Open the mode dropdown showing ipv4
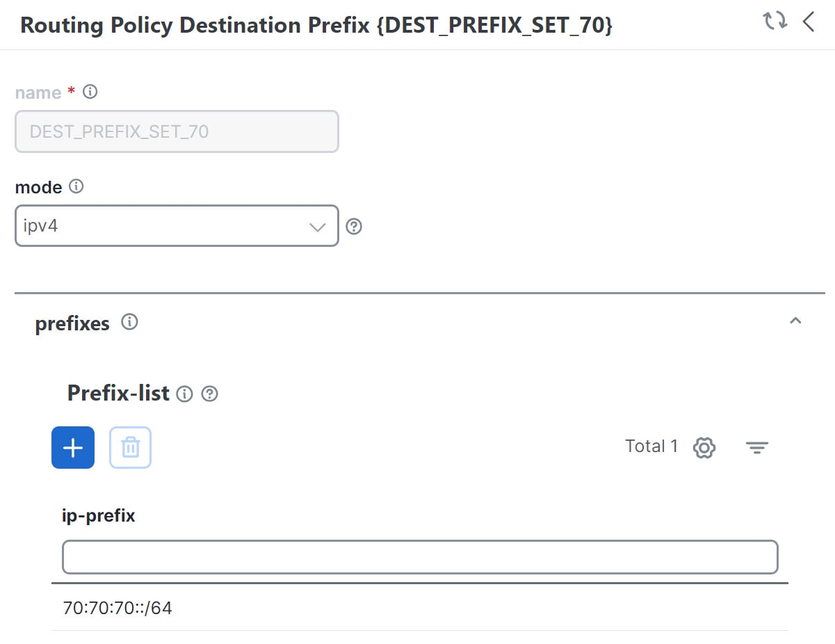 coord(176,226)
